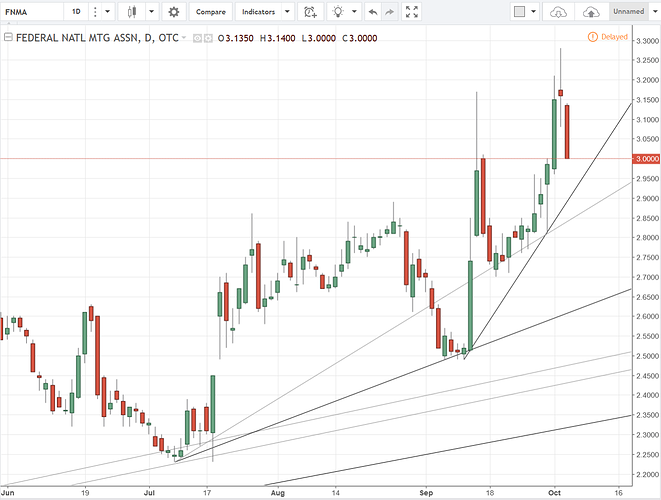Screen dimensions: 661x500
Task: Click the FNMA symbol search field
Action: click(32, 12)
